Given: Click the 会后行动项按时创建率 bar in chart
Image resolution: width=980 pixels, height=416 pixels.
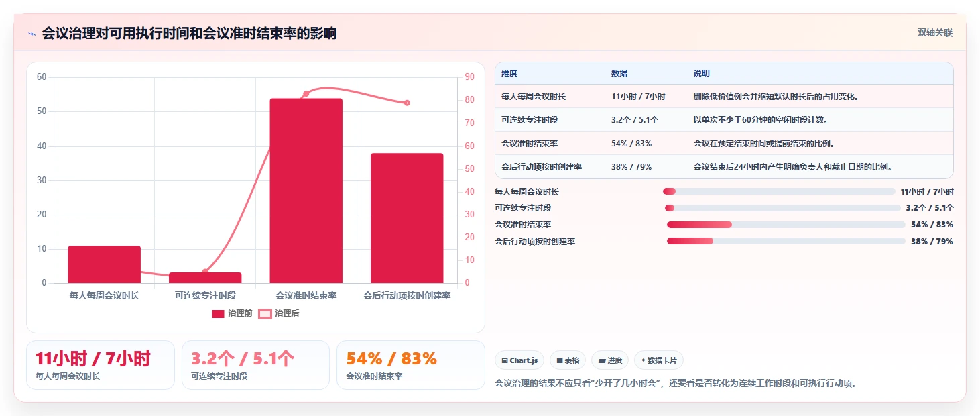Looking at the screenshot, I should click(x=407, y=218).
